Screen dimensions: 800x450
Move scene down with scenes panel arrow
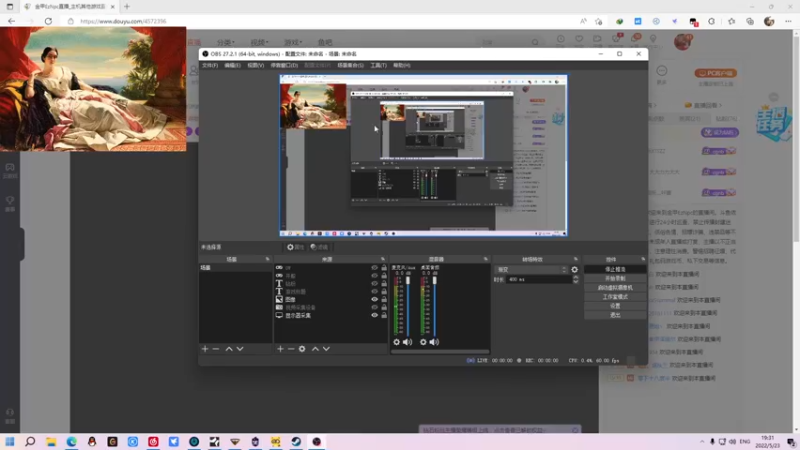coord(240,349)
